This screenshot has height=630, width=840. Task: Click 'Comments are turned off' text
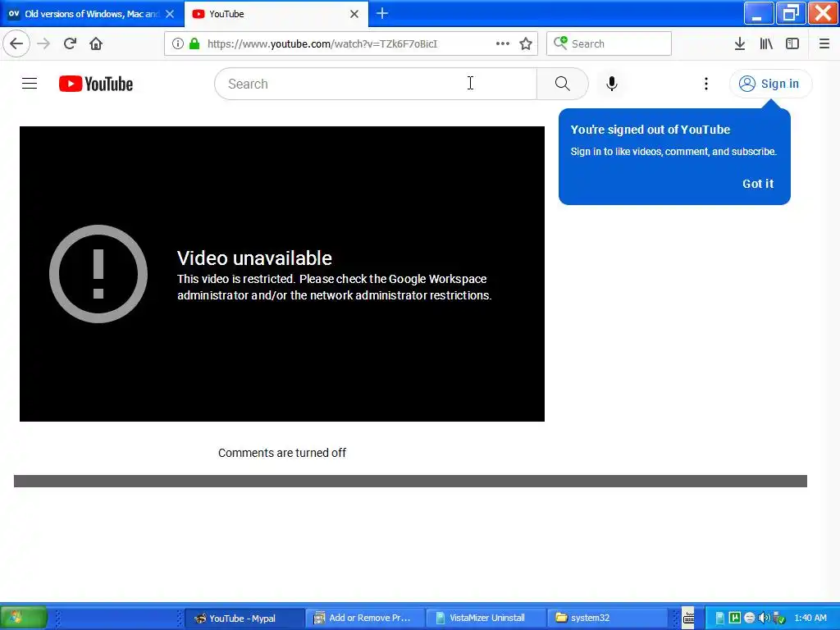(282, 453)
